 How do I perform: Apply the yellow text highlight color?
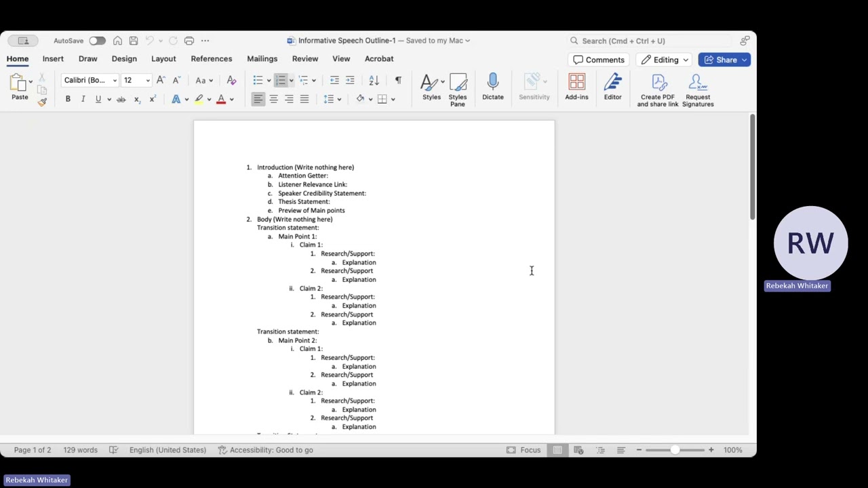(199, 99)
